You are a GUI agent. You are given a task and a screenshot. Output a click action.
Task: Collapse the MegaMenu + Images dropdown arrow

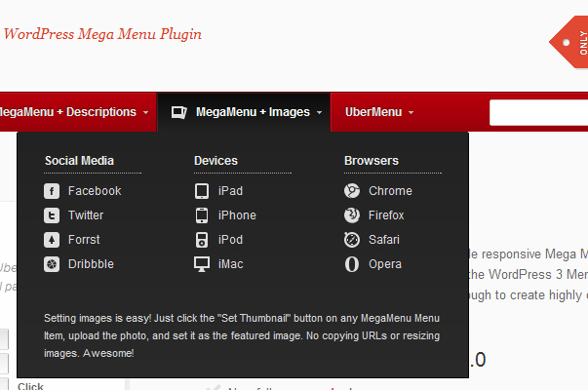(x=320, y=112)
